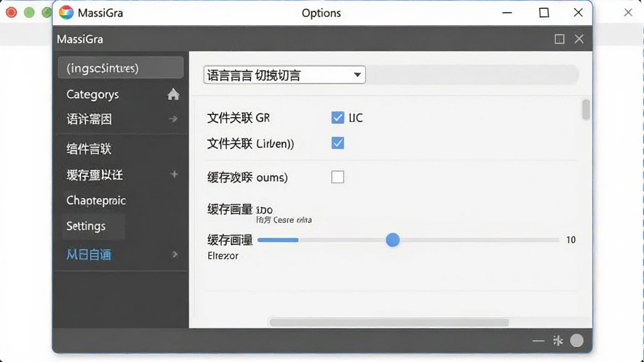Click the Elrexor label under slider
Image resolution: width=644 pixels, height=362 pixels.
[x=223, y=256]
